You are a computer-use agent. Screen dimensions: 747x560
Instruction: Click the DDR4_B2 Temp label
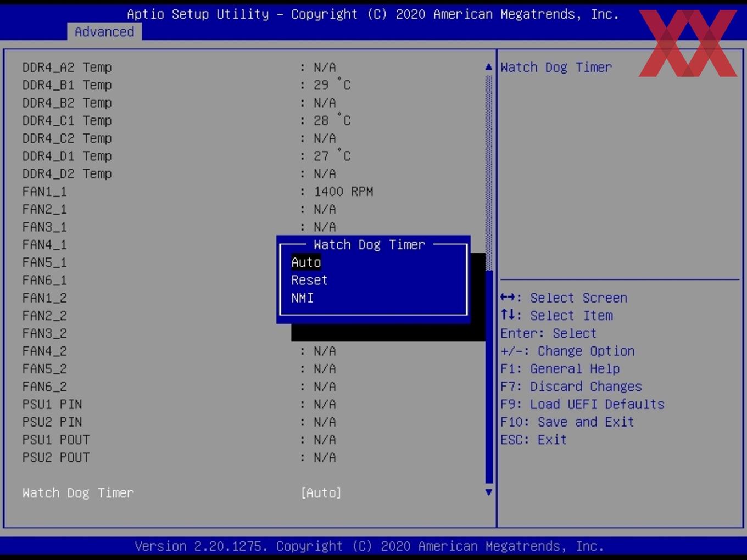pos(67,103)
